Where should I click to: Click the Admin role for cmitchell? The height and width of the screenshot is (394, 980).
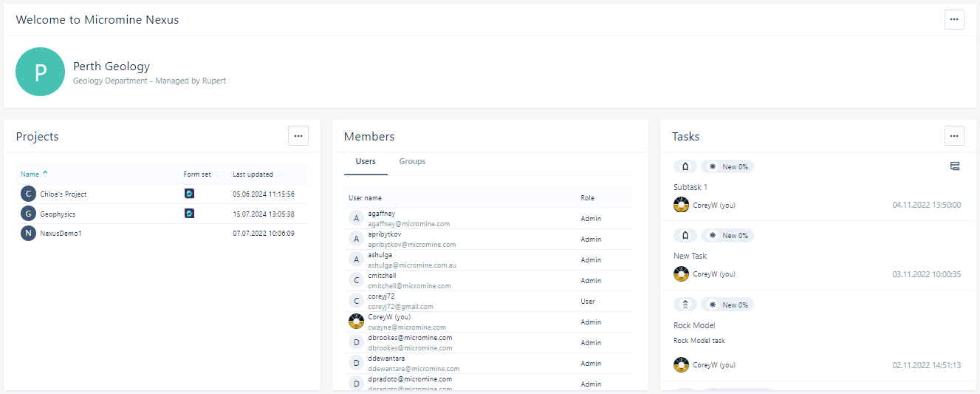pyautogui.click(x=591, y=281)
